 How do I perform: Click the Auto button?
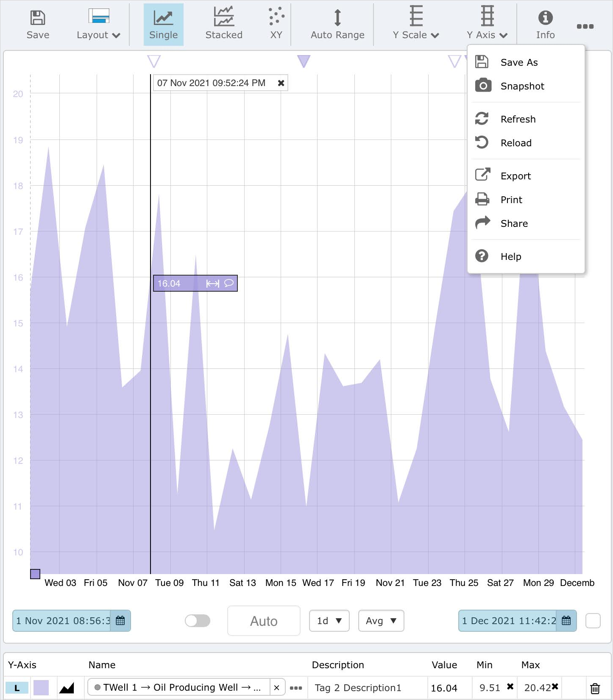264,621
